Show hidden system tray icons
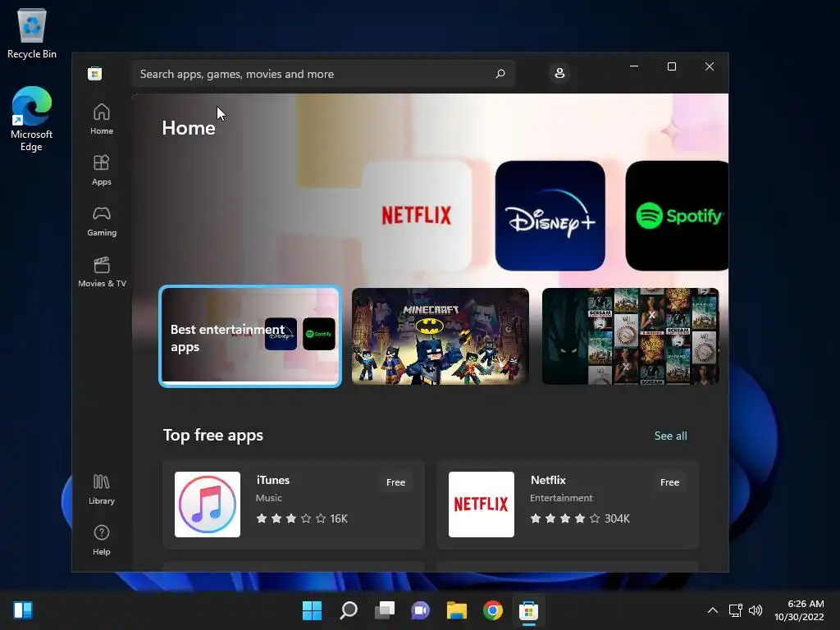The image size is (840, 630). [x=713, y=610]
